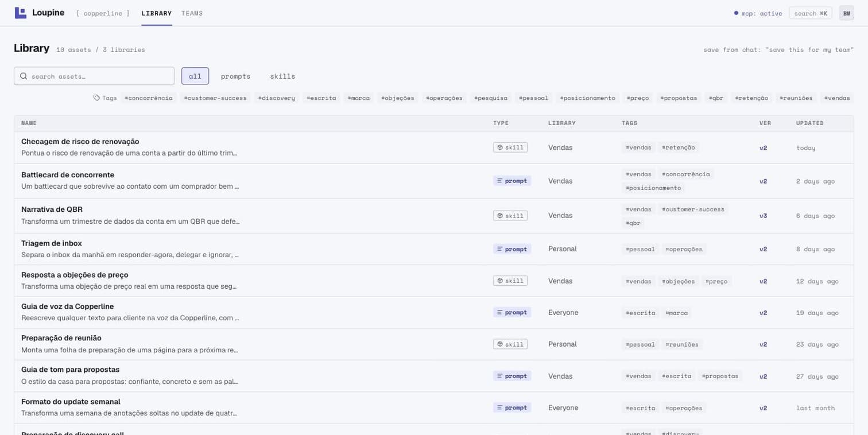The image size is (868, 435).
Task: Click the Tags label icon
Action: point(96,98)
